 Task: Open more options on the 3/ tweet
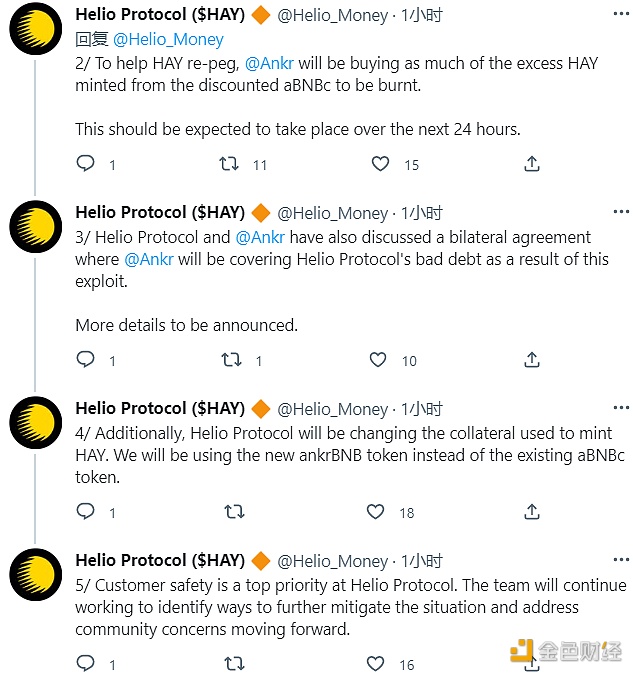(621, 212)
